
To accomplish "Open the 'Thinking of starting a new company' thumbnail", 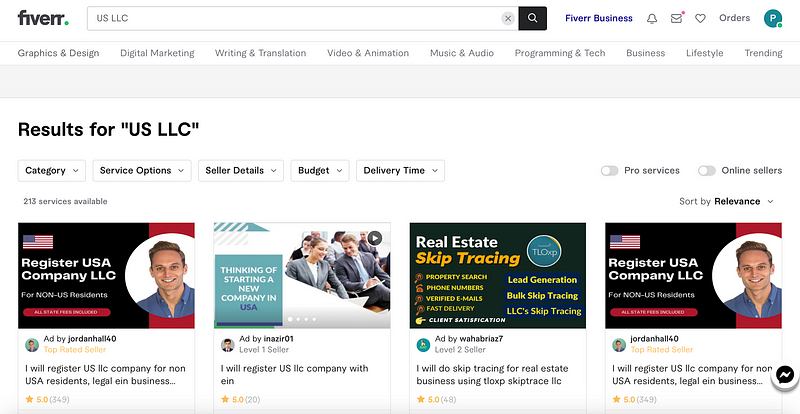I will point(302,276).
